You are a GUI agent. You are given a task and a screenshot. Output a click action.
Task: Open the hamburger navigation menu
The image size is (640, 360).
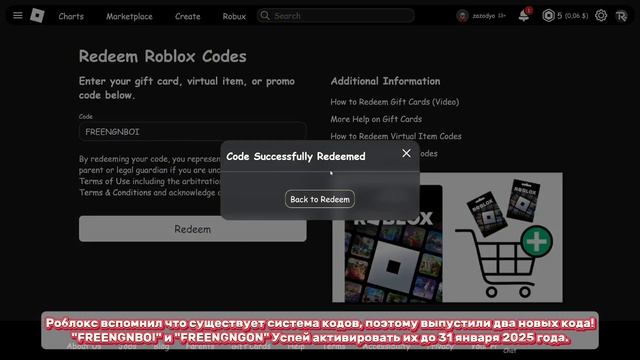click(x=18, y=16)
